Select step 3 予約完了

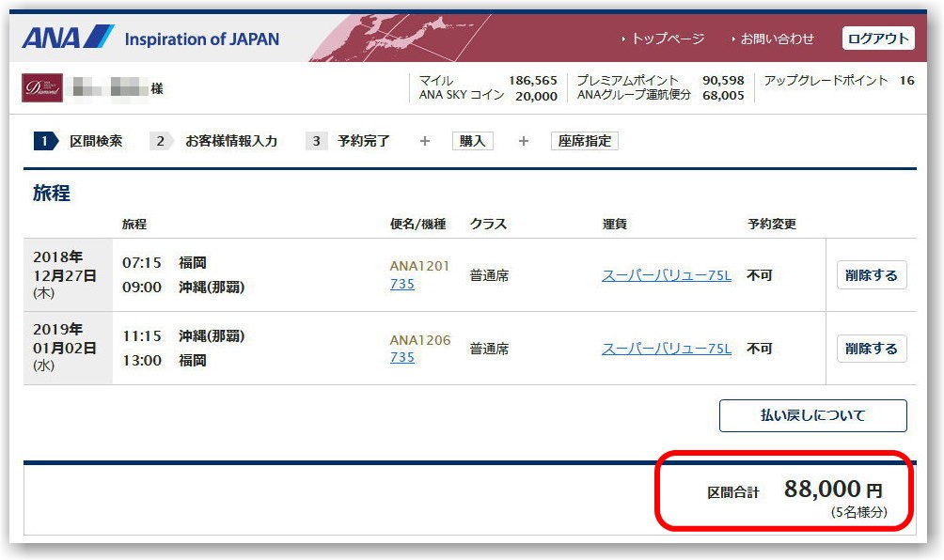(348, 141)
